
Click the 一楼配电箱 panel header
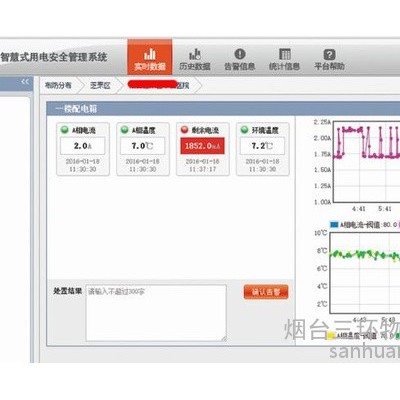pyautogui.click(x=223, y=109)
